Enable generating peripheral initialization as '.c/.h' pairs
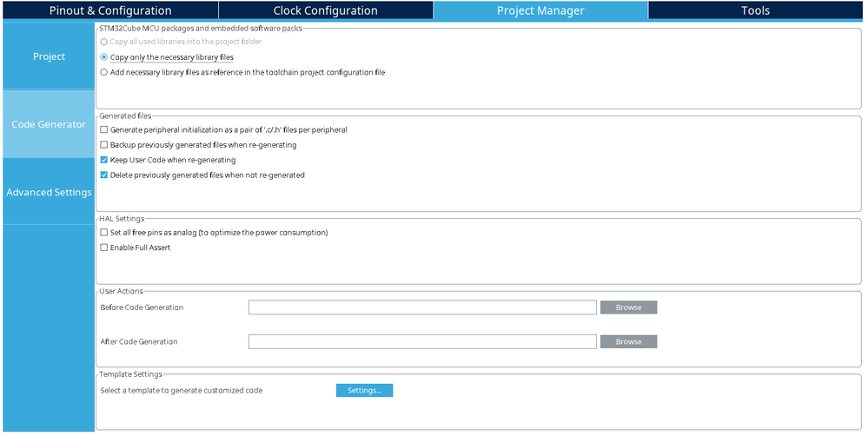This screenshot has height=436, width=868. coord(104,130)
